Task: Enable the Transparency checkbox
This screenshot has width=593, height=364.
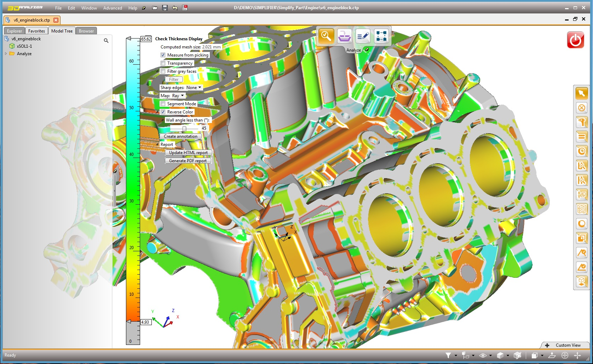Action: click(x=163, y=63)
